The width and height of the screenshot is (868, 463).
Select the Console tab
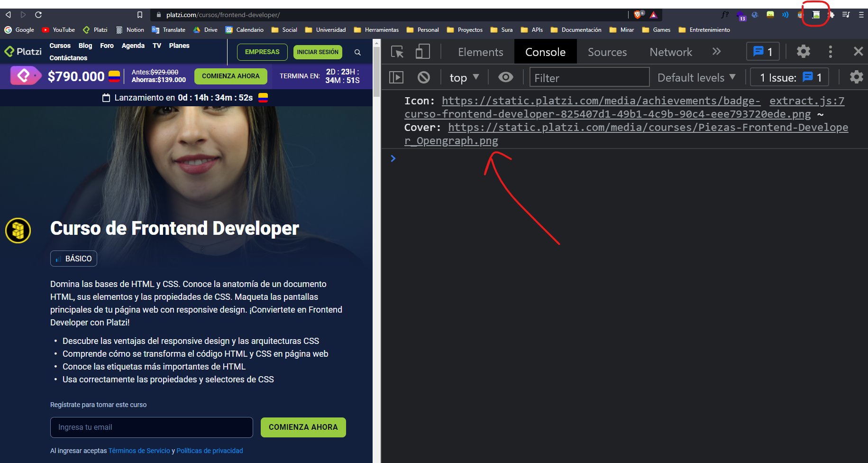(545, 52)
